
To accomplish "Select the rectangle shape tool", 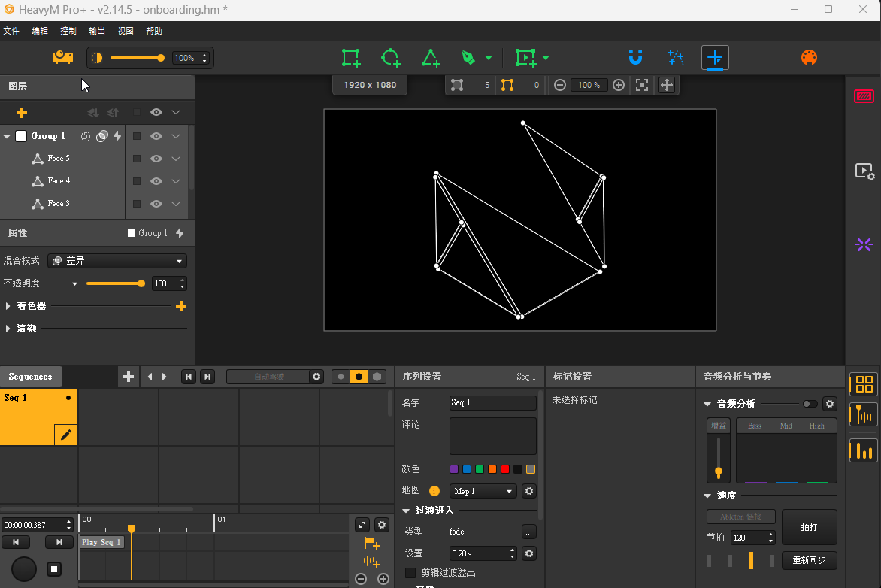I will (350, 58).
